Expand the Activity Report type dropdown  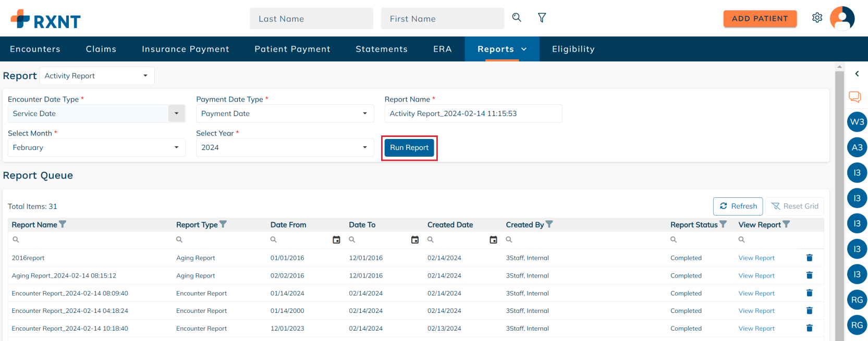point(97,76)
